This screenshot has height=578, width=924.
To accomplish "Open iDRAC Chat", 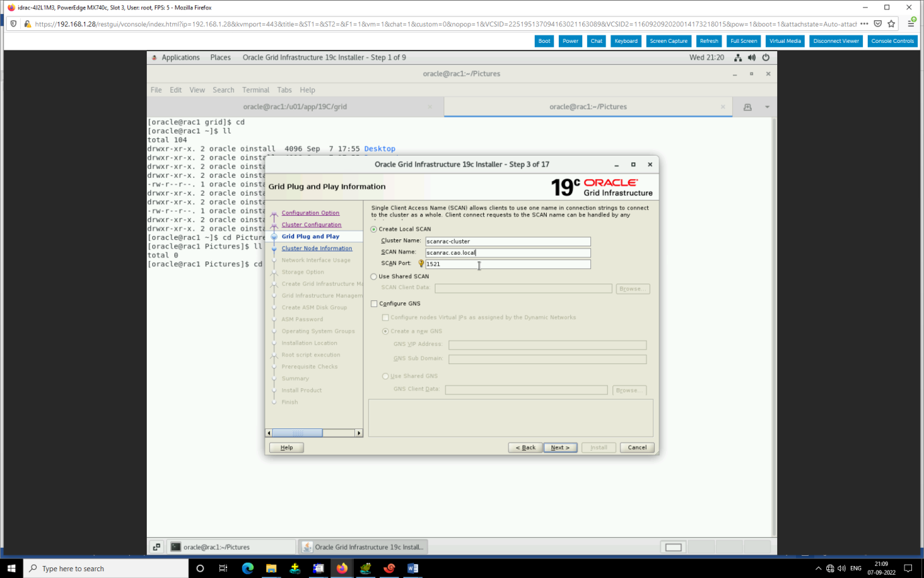I will click(x=596, y=41).
